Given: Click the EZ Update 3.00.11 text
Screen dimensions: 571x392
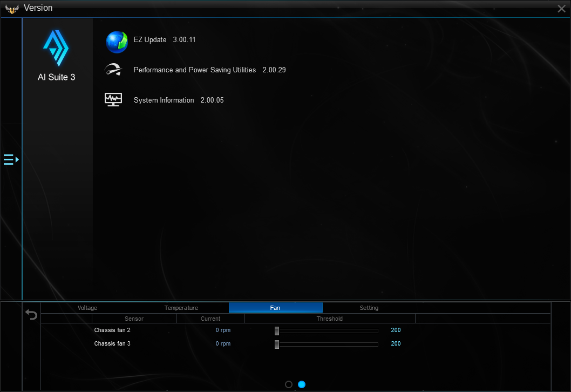Looking at the screenshot, I should click(165, 40).
